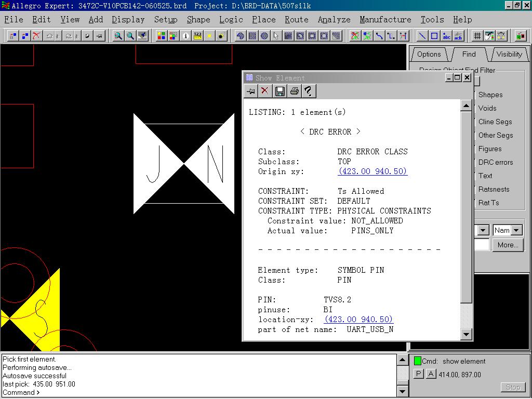Viewport: 532px width, 399px height.
Task: Toggle Cline Segs in the Find filter
Action: point(495,122)
